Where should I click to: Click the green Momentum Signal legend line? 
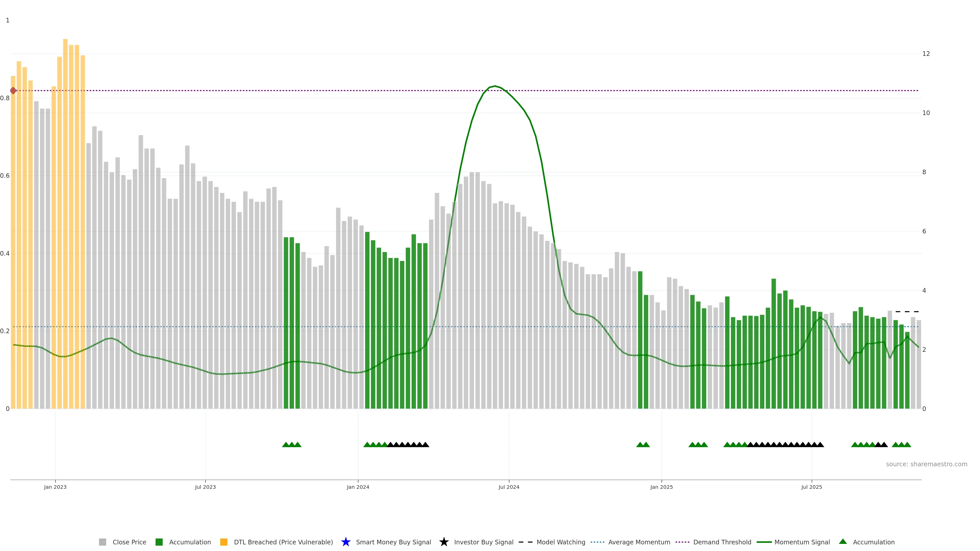pyautogui.click(x=764, y=542)
